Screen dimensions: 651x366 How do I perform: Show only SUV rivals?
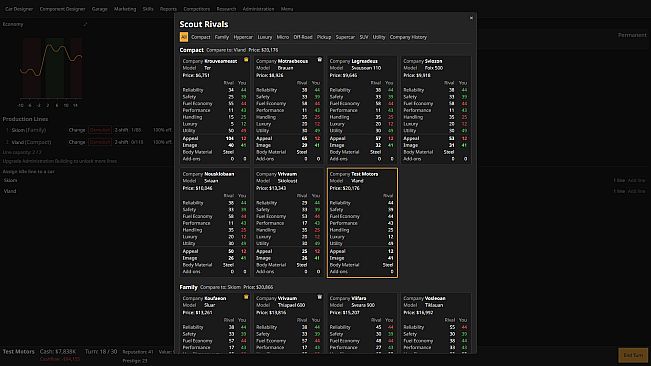(364, 37)
